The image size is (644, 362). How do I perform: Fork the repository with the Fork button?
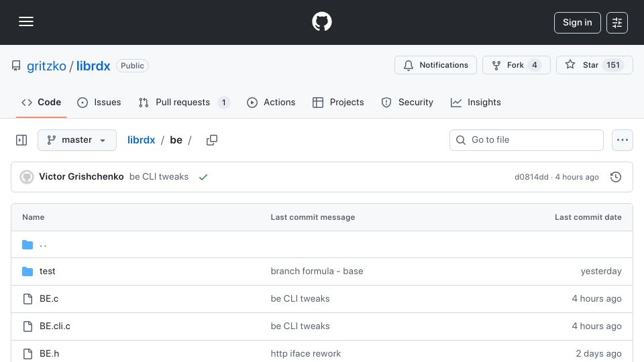[517, 65]
